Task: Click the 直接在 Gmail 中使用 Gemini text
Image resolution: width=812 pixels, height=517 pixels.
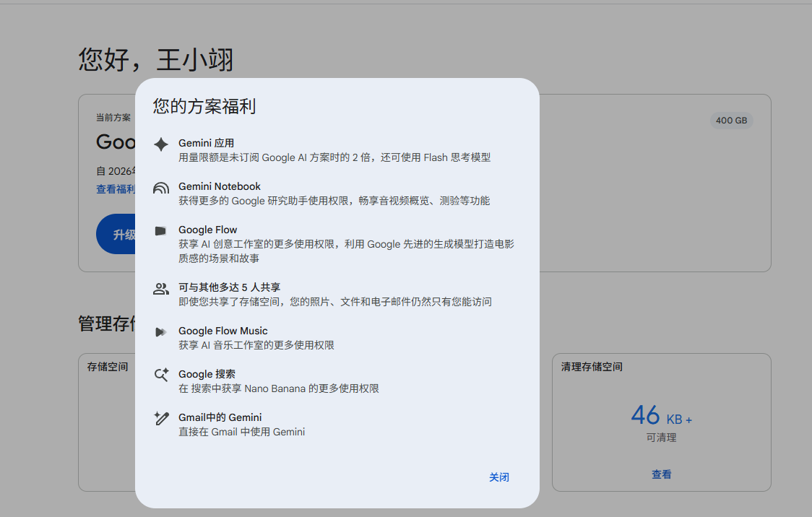Action: coord(242,432)
